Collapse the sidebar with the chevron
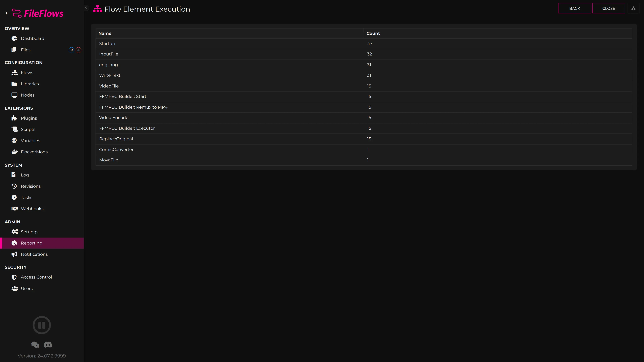Viewport: 644px width, 362px height. pos(86,8)
